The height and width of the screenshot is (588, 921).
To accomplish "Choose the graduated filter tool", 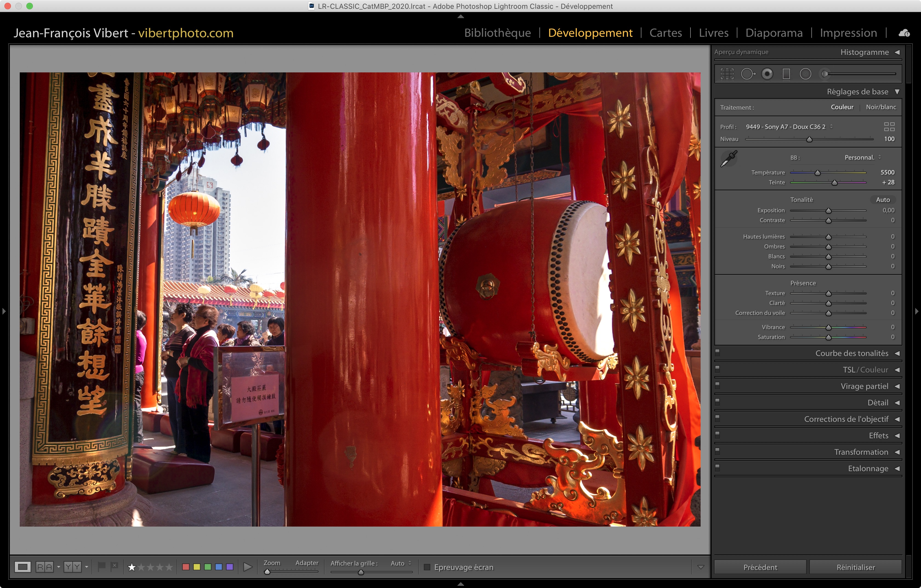I will [786, 74].
